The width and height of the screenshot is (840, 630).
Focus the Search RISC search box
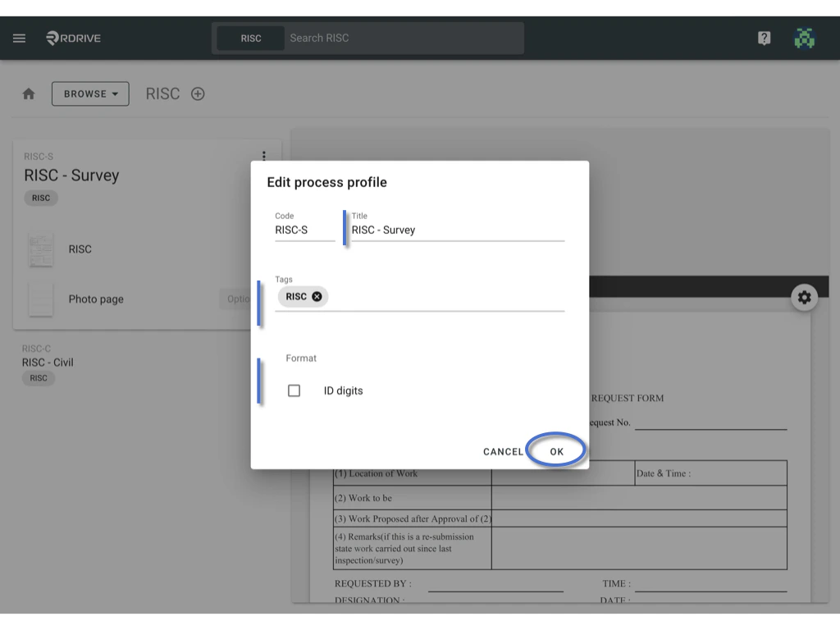[404, 38]
